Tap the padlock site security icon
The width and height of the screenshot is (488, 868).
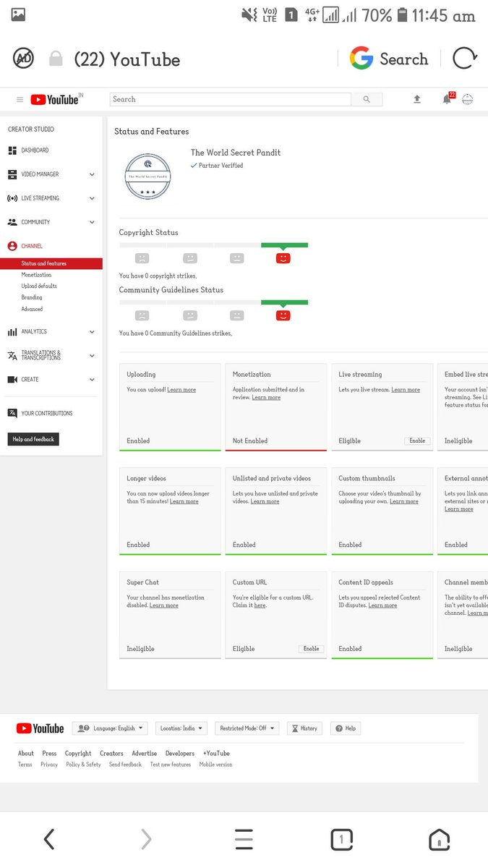pos(56,59)
